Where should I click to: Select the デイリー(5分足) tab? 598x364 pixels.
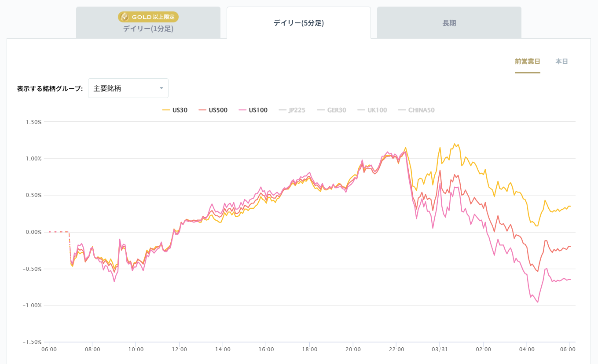(x=298, y=23)
